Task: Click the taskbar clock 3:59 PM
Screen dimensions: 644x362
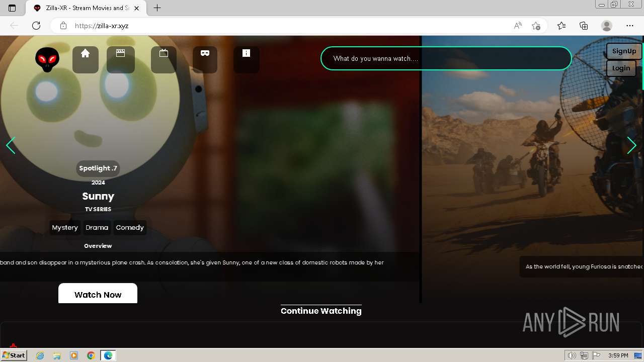Action: [x=618, y=355]
